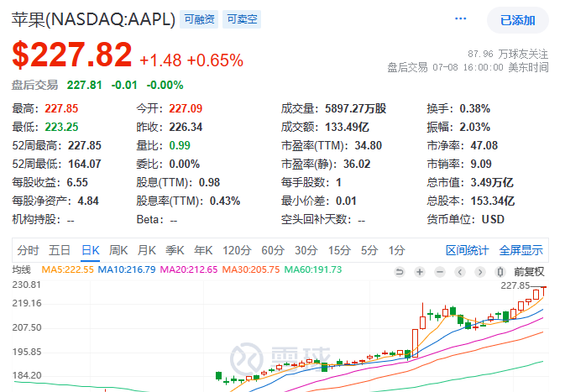Image resolution: width=565 pixels, height=392 pixels.
Task: Click the MA20:212.65 indicator label
Action: 189,269
